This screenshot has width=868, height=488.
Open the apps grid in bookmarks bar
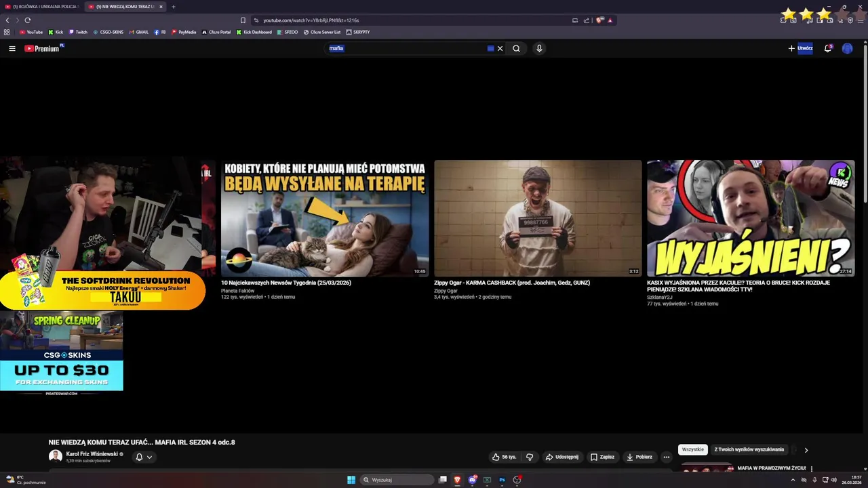click(7, 32)
